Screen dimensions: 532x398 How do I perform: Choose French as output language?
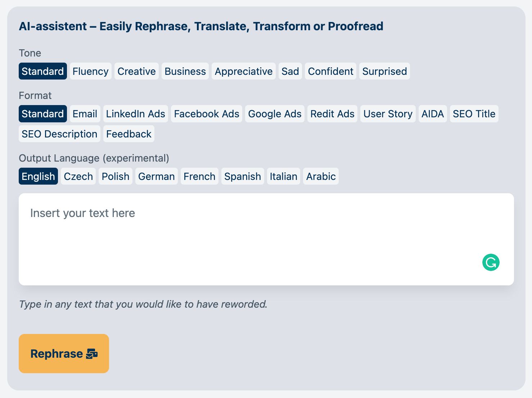tap(199, 176)
